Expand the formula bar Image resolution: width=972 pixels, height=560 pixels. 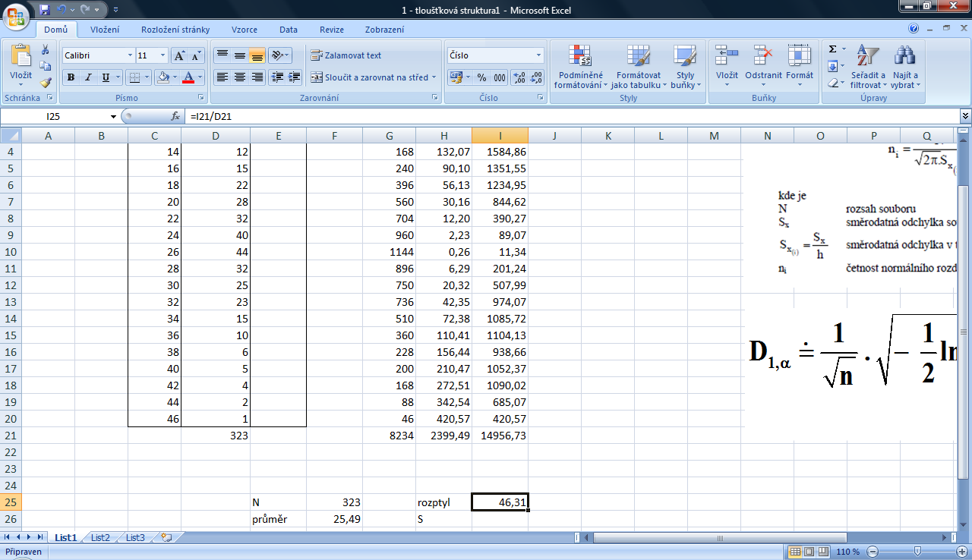[x=966, y=116]
